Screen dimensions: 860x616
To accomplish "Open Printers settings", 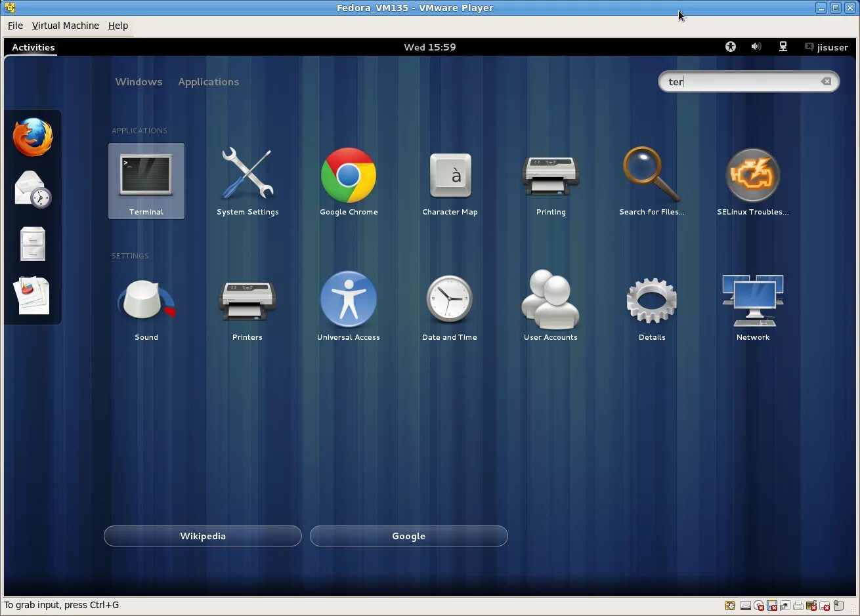I will 247,306.
